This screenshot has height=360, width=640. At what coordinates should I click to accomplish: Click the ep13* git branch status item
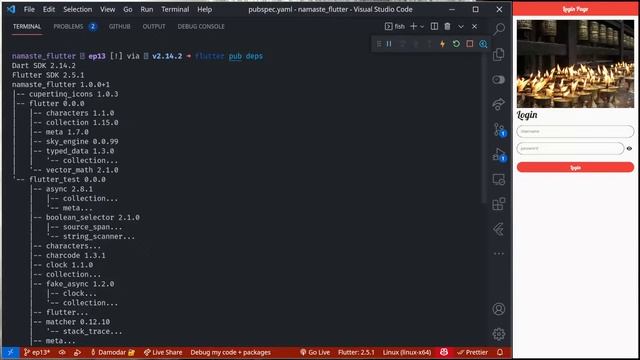(x=37, y=352)
